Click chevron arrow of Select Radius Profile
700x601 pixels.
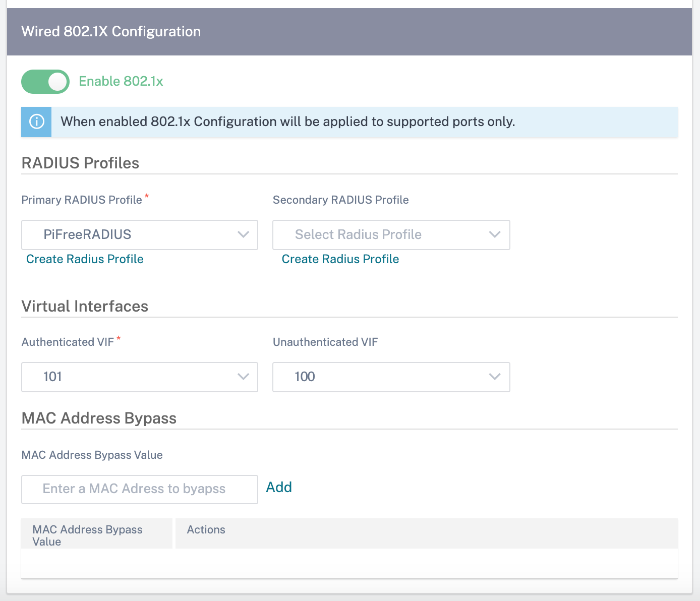(x=495, y=234)
